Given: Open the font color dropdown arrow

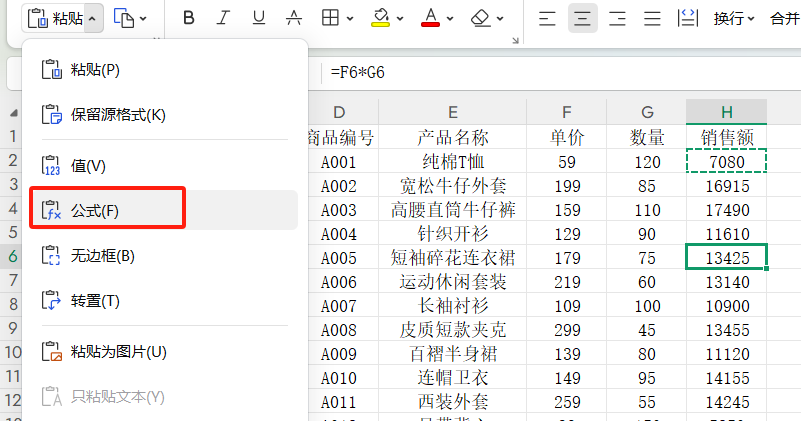Looking at the screenshot, I should pyautogui.click(x=450, y=19).
